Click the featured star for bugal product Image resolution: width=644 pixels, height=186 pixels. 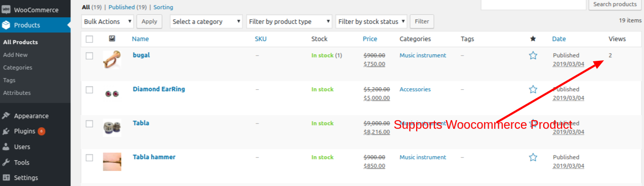coord(533,55)
